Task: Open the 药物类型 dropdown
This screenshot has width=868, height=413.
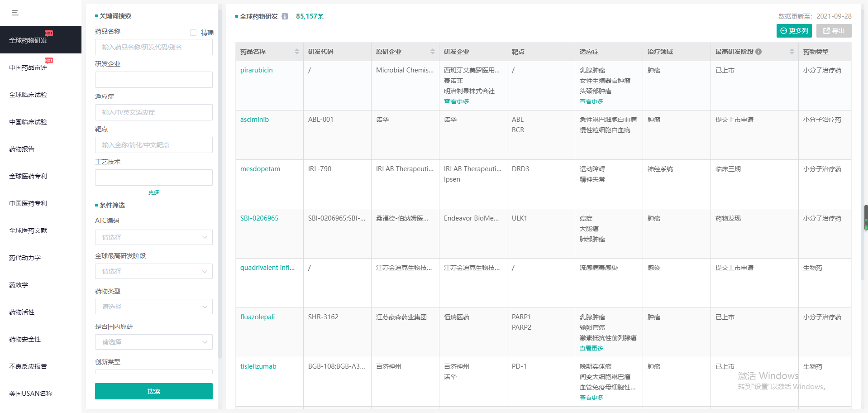Action: [x=154, y=307]
